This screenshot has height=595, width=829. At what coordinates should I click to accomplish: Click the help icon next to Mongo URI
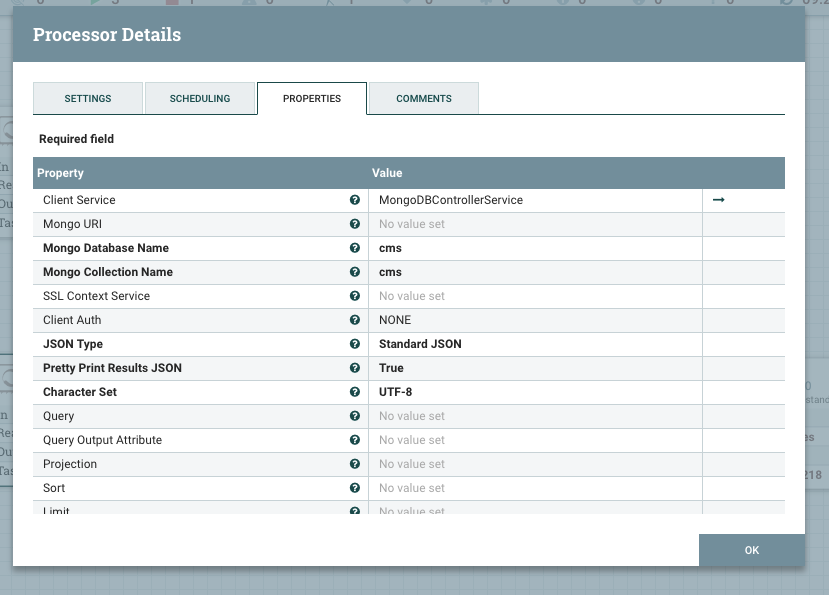tap(355, 224)
